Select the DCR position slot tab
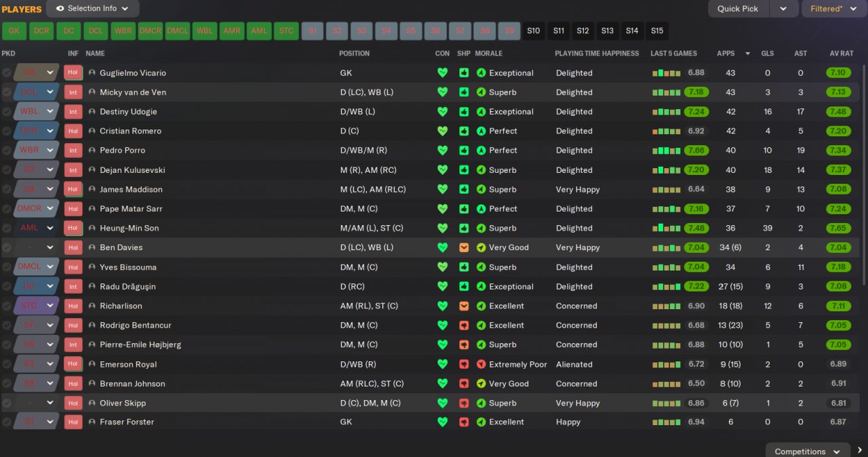 tap(41, 31)
